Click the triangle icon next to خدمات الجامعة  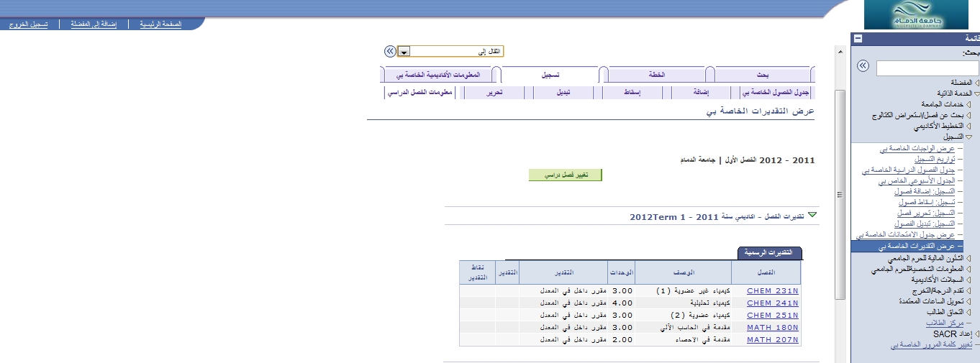click(x=968, y=104)
